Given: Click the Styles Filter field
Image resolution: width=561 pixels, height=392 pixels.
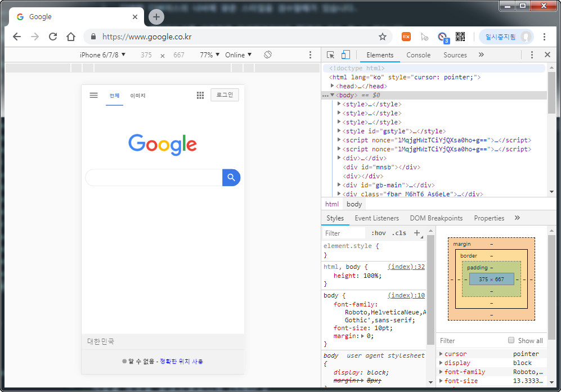Looking at the screenshot, I should (344, 233).
